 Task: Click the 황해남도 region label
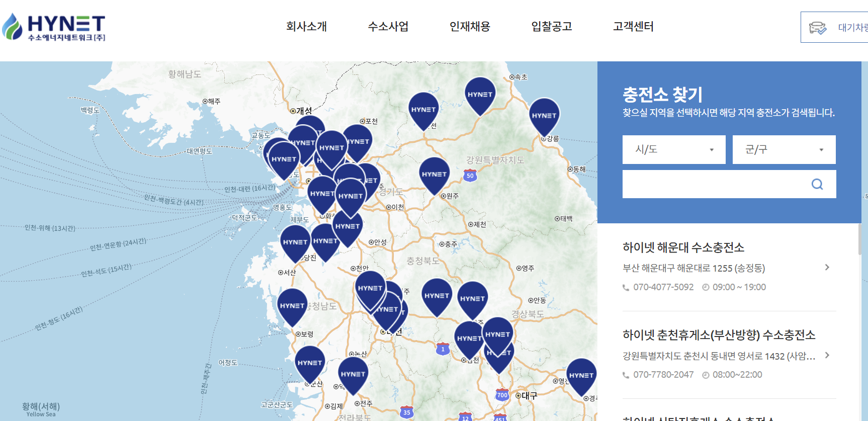point(185,74)
